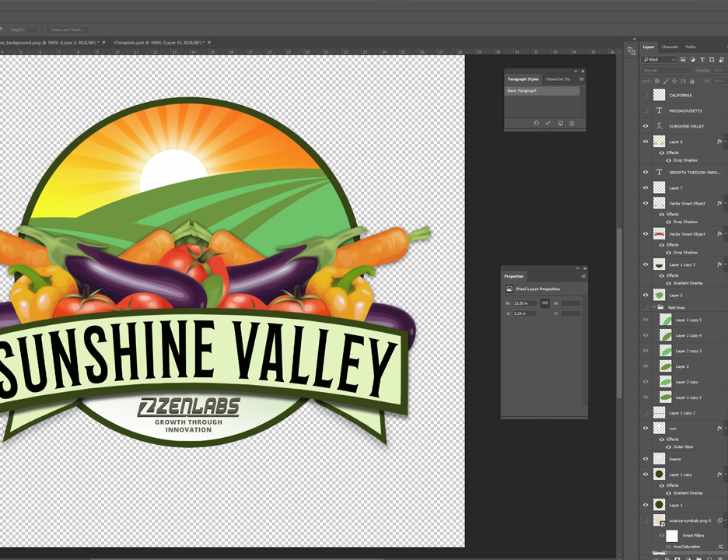Click the Opacity value field
This screenshot has height=560, width=728.
718,71
